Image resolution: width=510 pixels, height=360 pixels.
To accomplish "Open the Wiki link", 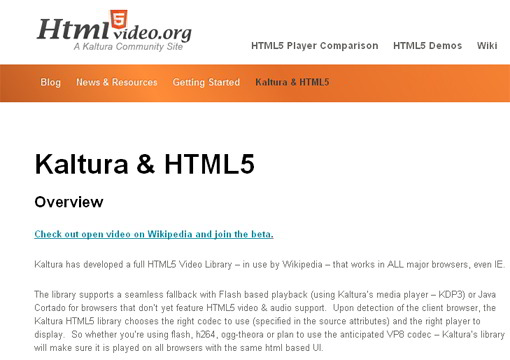I will (x=487, y=46).
